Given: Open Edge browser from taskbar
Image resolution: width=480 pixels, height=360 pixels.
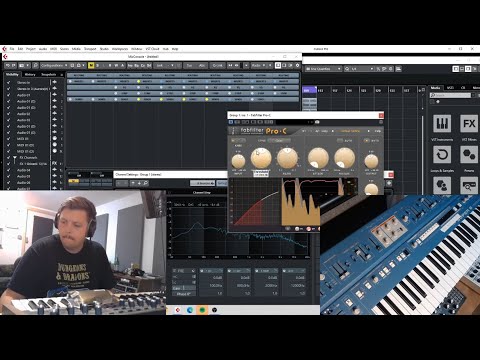Looking at the screenshot, I should pos(190,310).
